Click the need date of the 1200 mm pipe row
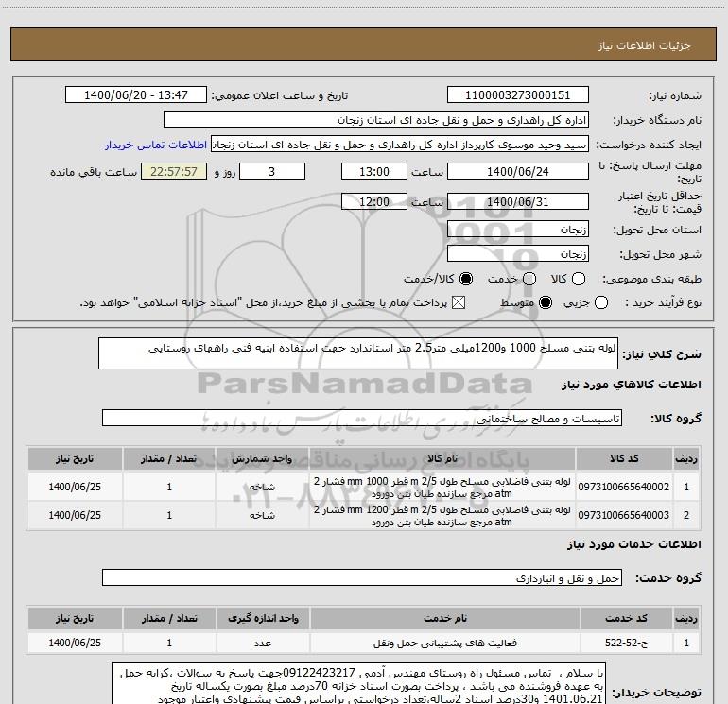The width and height of the screenshot is (728, 704). pos(75,515)
